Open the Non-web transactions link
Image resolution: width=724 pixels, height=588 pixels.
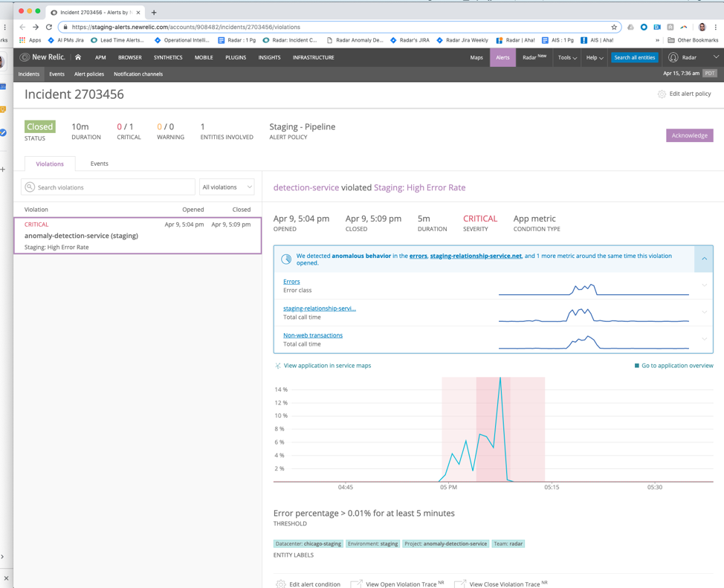click(313, 335)
